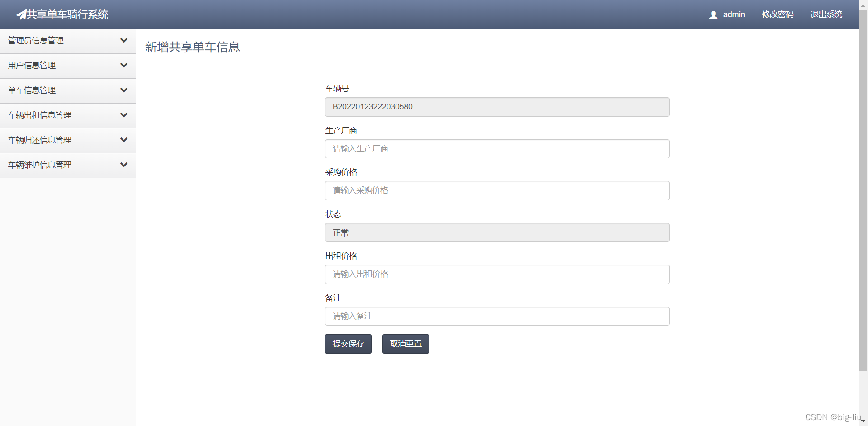The image size is (868, 426).
Task: Select 车辆出租信息管理 menu item
Action: pos(68,115)
